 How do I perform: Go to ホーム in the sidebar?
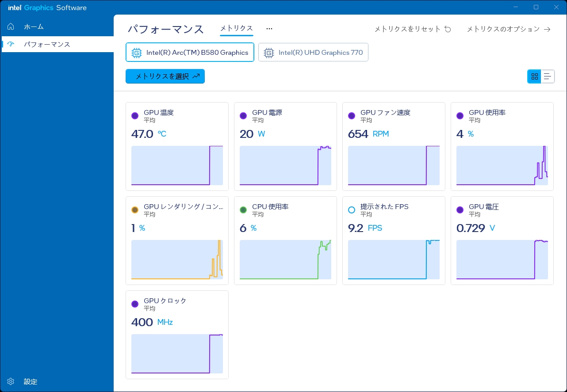point(57,27)
